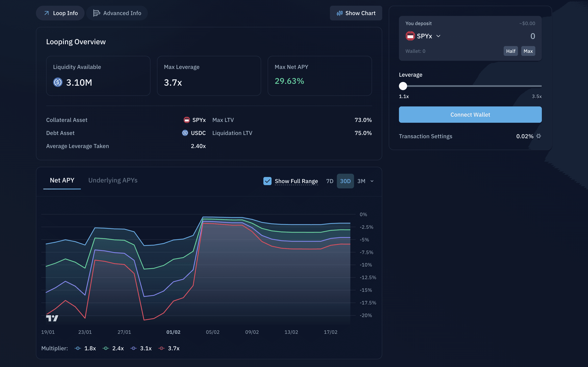Open the SPYx deposit token dropdown
This screenshot has width=588, height=367.
tap(423, 36)
